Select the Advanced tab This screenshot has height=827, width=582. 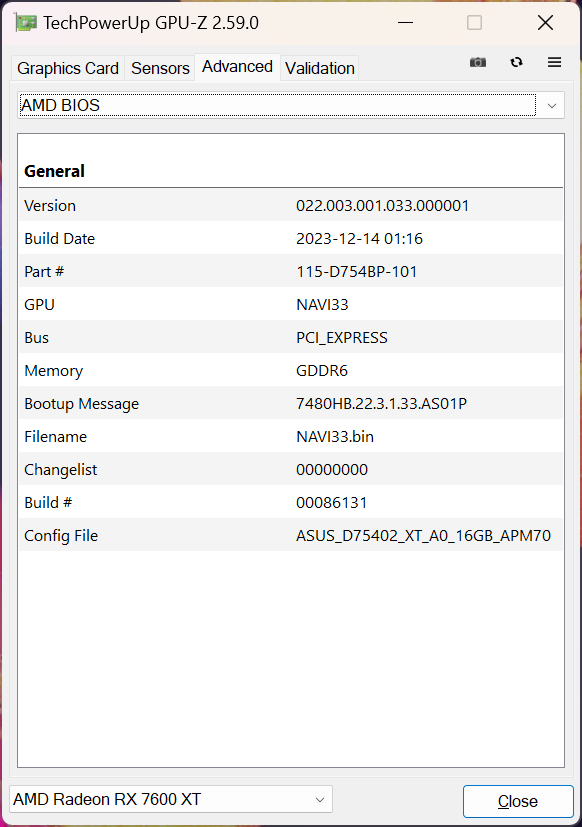pyautogui.click(x=237, y=67)
